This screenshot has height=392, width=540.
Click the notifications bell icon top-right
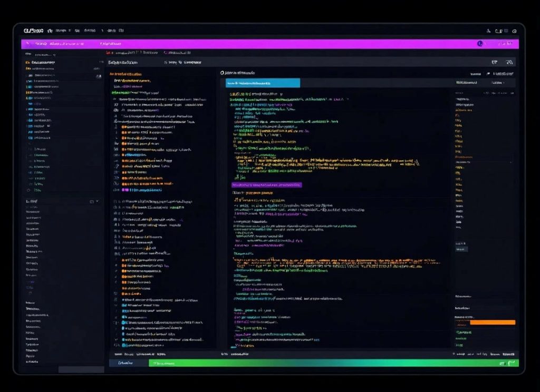pos(514,31)
